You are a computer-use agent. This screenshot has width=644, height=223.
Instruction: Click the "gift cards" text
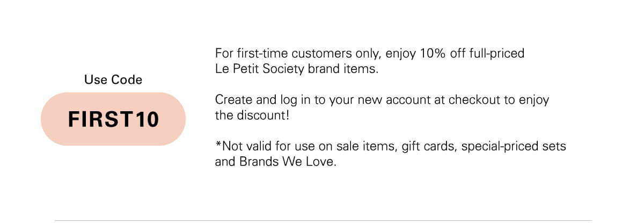(x=428, y=147)
